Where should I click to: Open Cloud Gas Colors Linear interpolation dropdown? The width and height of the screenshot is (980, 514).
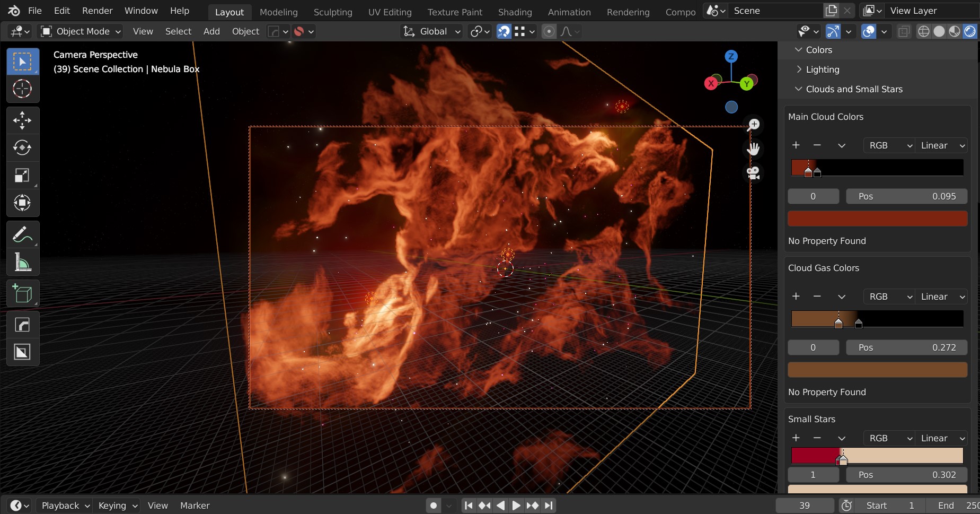941,297
